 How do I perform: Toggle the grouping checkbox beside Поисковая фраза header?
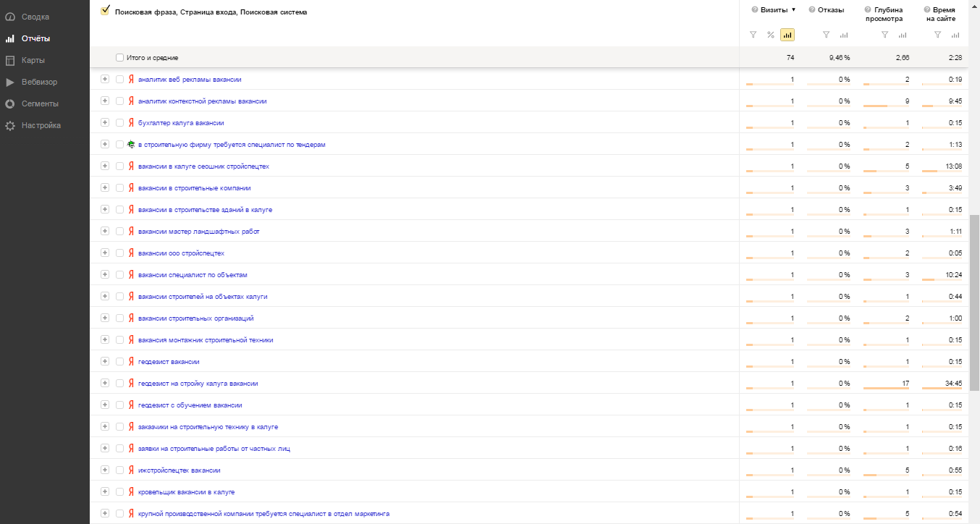105,11
